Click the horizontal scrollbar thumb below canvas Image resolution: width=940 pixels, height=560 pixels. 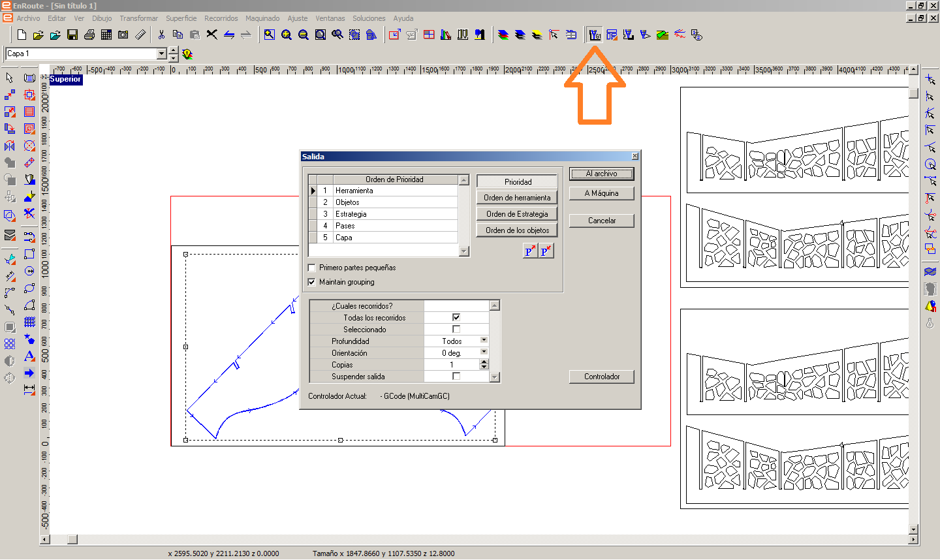[x=72, y=540]
